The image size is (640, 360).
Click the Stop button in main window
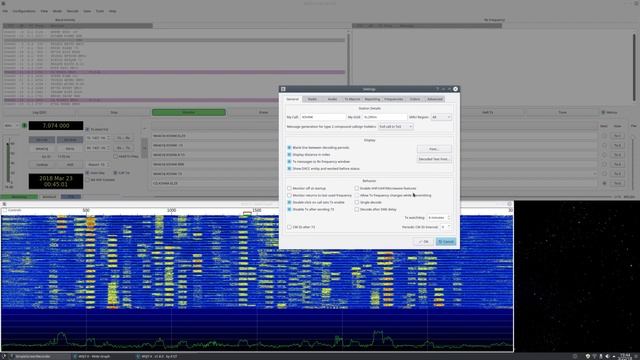point(114,112)
